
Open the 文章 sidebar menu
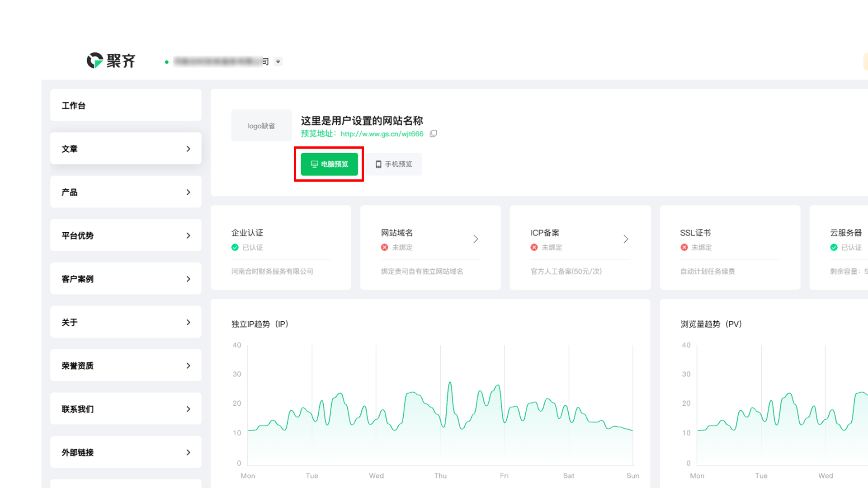[x=126, y=149]
